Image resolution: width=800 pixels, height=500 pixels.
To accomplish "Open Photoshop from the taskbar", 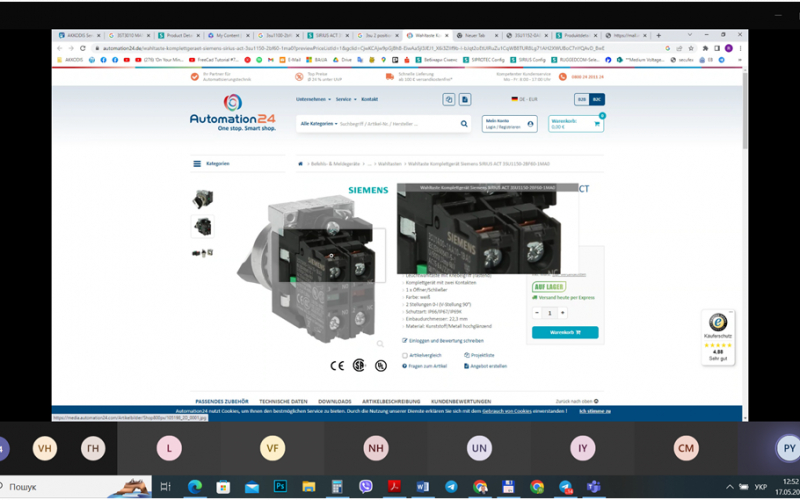I will (280, 486).
